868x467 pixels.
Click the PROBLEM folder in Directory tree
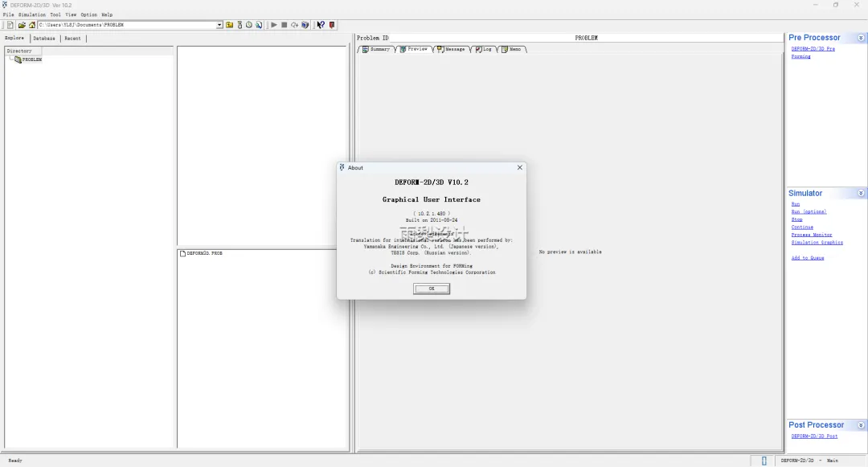coord(27,59)
